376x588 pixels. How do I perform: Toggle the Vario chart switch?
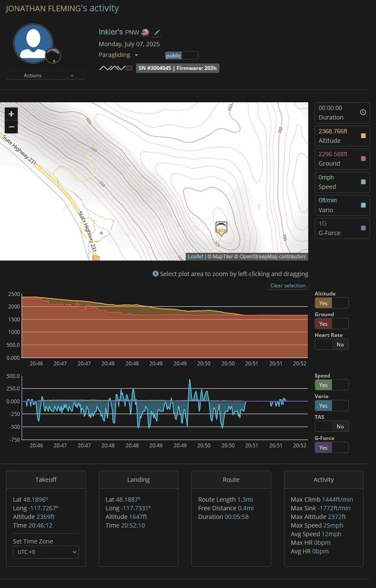[331, 406]
